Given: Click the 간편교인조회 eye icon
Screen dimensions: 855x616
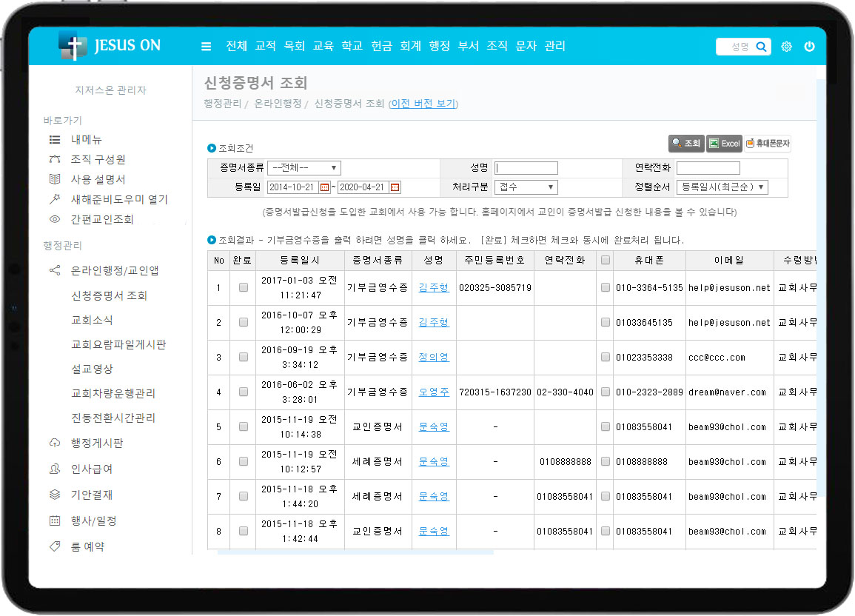Looking at the screenshot, I should point(54,219).
